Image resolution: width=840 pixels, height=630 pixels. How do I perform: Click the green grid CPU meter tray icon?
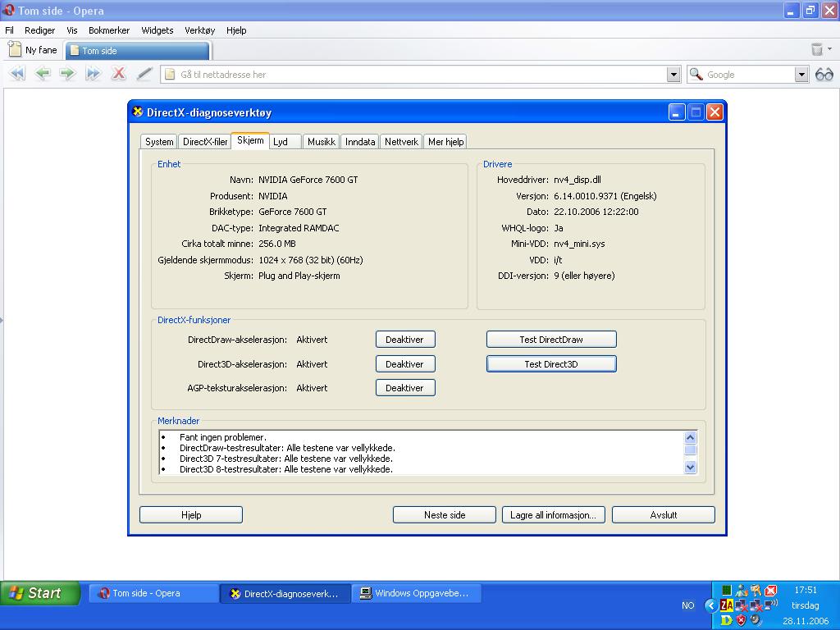click(x=727, y=591)
